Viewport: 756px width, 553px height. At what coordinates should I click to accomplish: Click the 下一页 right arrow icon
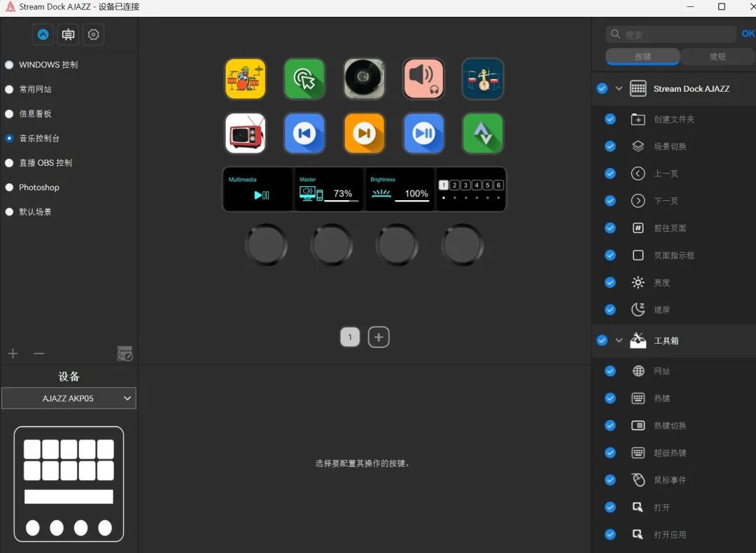click(638, 201)
